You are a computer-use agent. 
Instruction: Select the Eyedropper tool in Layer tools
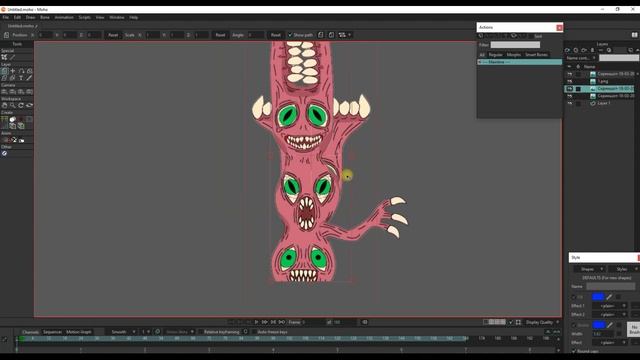[x=29, y=78]
